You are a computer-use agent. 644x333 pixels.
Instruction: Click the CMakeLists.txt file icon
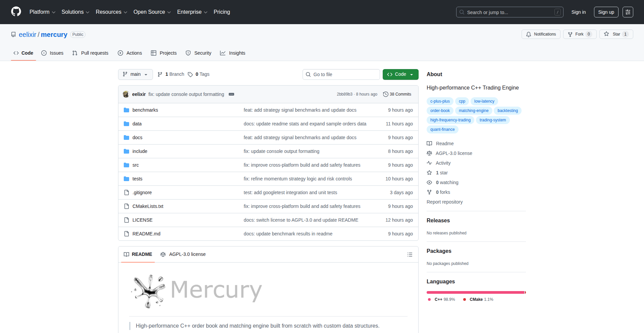(x=126, y=206)
